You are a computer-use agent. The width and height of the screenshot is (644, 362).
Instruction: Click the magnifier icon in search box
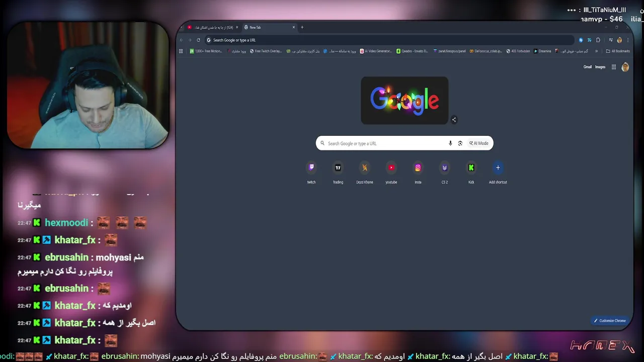pos(323,143)
